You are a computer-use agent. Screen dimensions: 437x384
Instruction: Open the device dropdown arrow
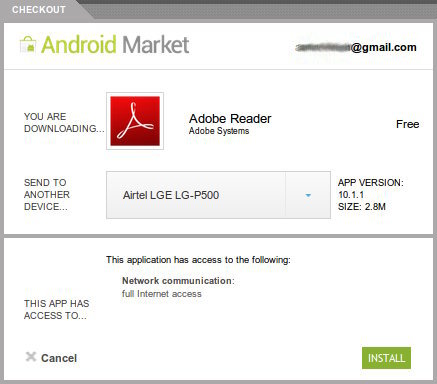308,195
